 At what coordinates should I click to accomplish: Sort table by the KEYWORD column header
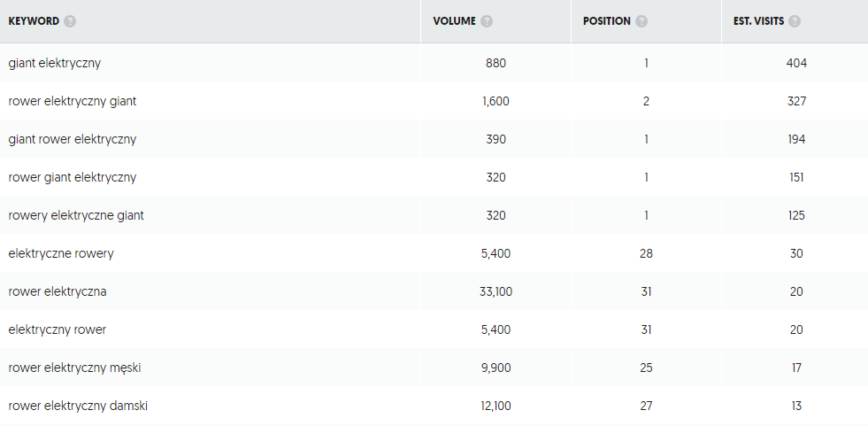(x=34, y=21)
